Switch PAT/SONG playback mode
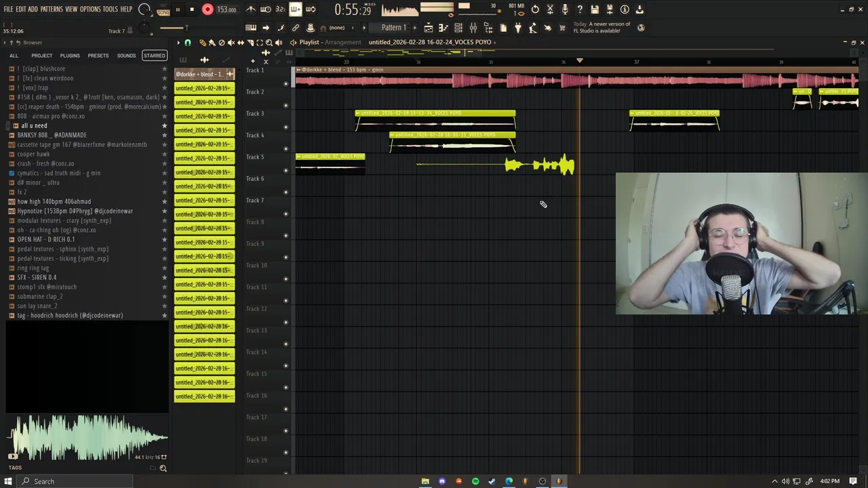The image size is (868, 488). [x=163, y=9]
